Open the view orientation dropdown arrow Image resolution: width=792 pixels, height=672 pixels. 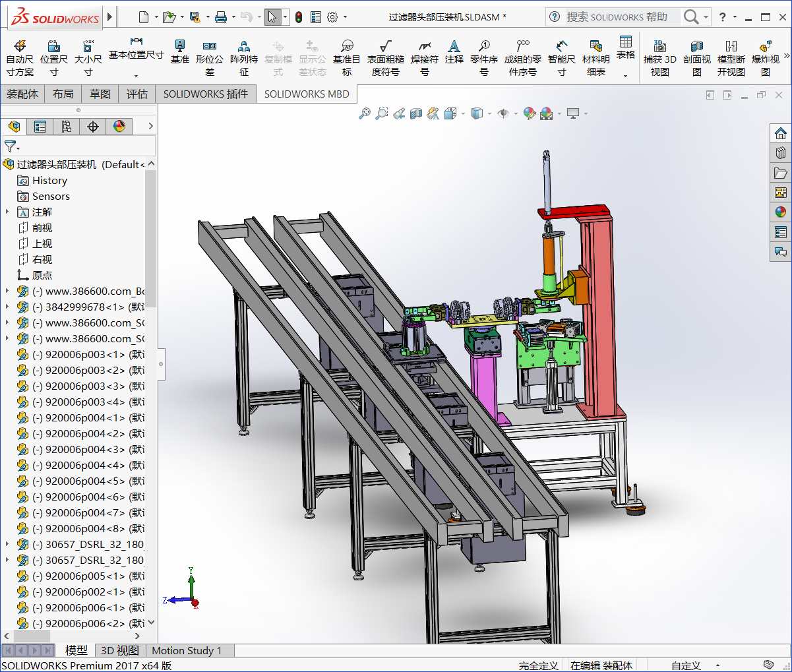click(x=464, y=113)
